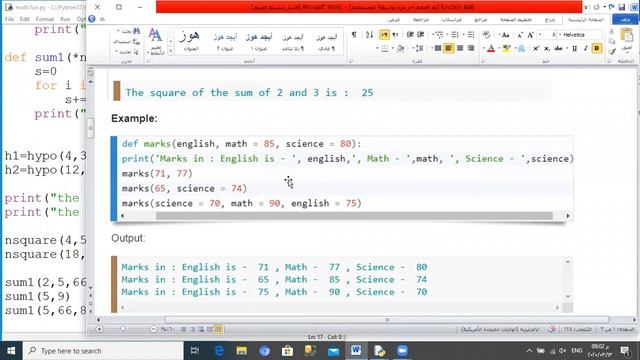Click the Save icon in Word title bar

pos(622,7)
